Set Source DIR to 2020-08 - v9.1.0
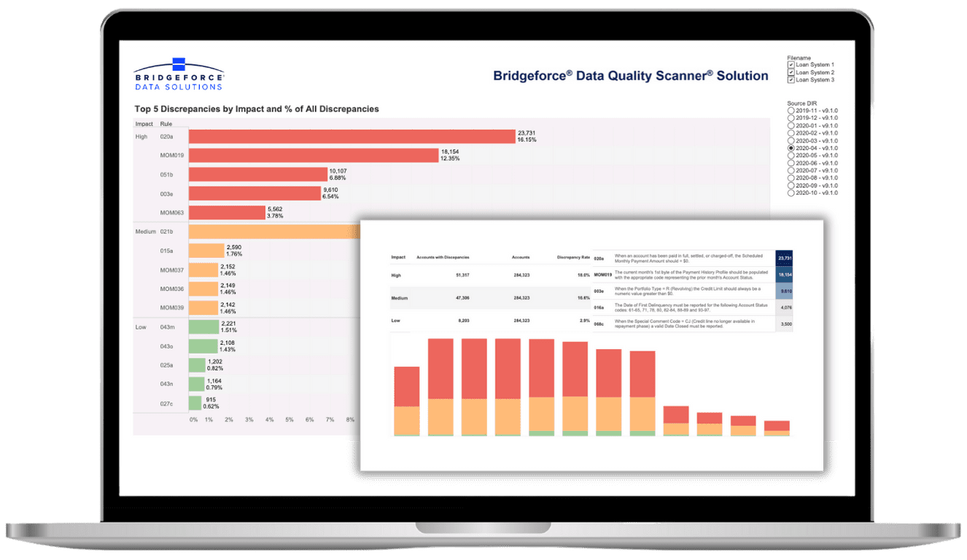The image size is (967, 560). pyautogui.click(x=791, y=178)
